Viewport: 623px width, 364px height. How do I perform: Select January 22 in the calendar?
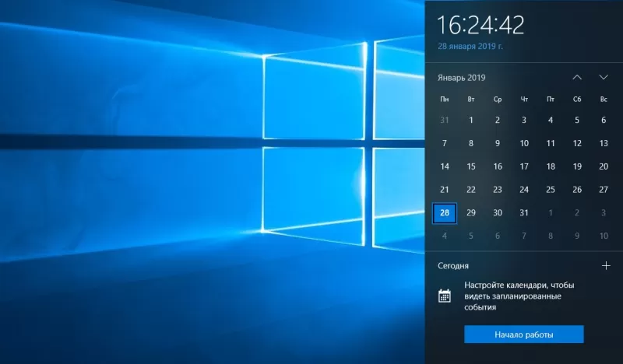click(471, 190)
